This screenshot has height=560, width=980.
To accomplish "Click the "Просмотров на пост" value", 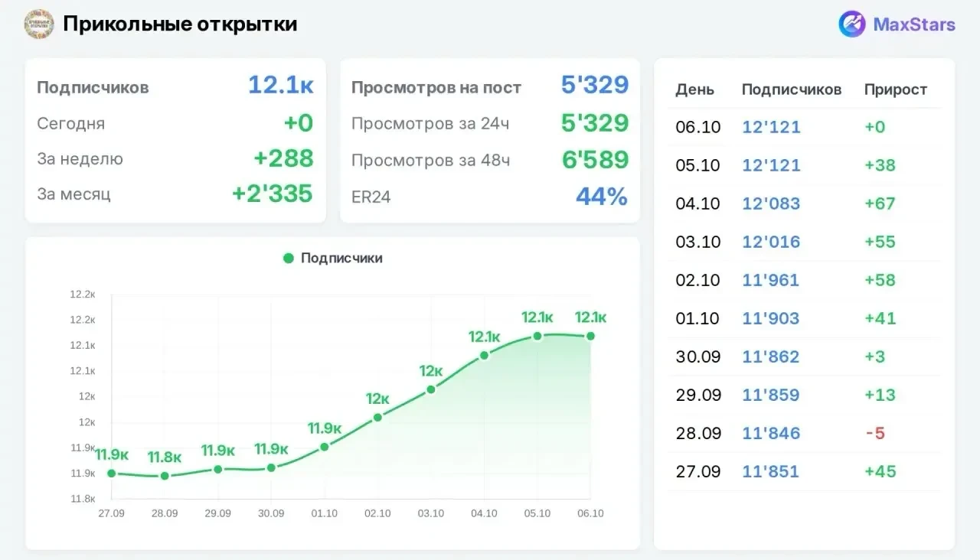I will (595, 85).
